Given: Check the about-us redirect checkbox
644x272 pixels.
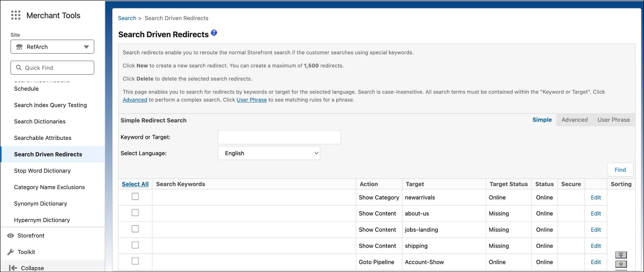Looking at the screenshot, I should (x=135, y=213).
